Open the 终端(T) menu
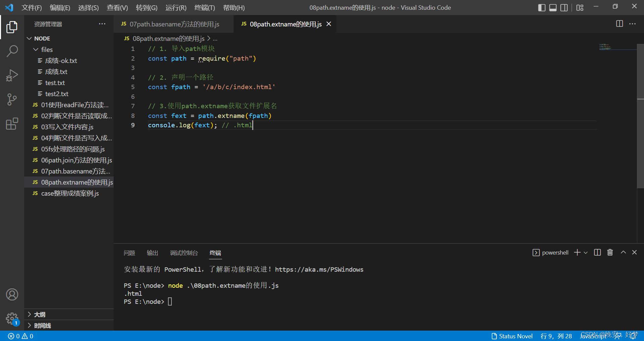Image resolution: width=644 pixels, height=341 pixels. click(205, 8)
